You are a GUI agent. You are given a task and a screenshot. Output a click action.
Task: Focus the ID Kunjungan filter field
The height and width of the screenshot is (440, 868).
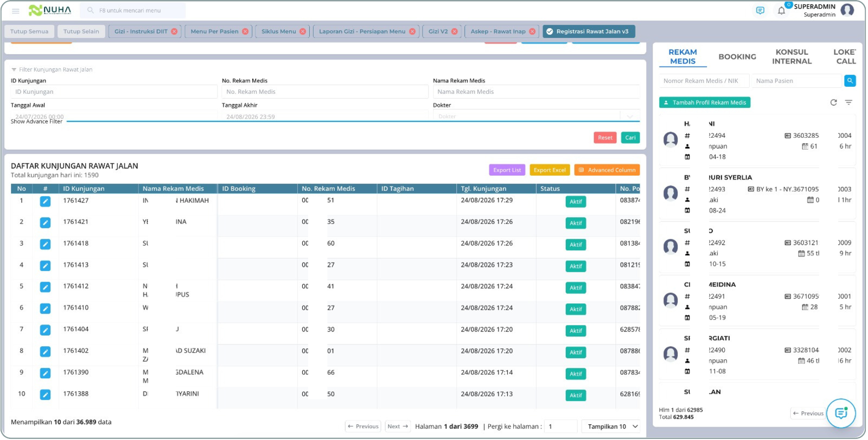(114, 92)
